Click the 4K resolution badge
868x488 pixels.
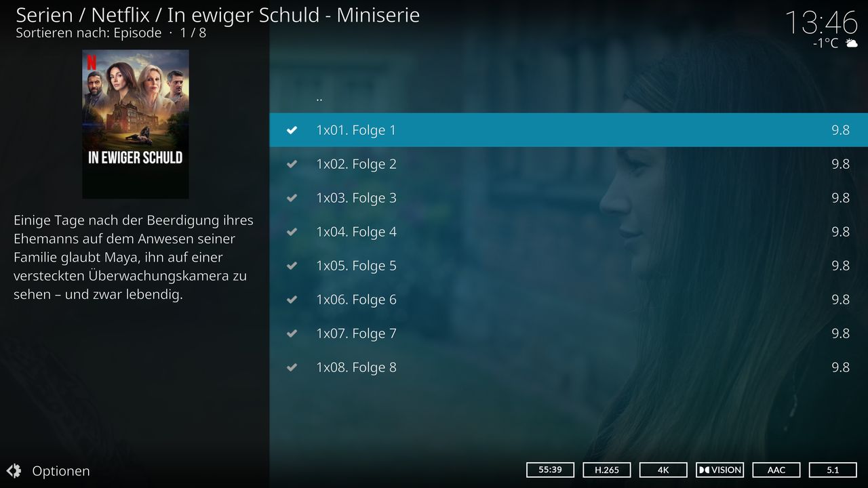coord(663,470)
